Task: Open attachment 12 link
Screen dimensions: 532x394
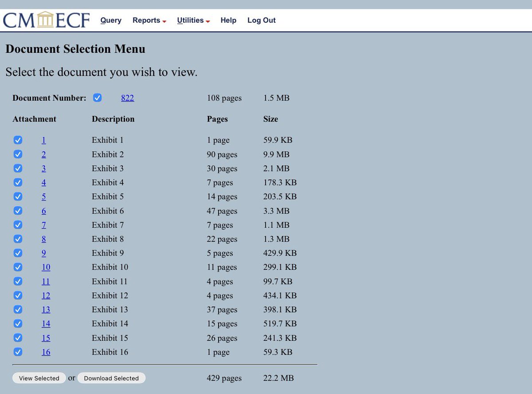Action: pyautogui.click(x=46, y=295)
